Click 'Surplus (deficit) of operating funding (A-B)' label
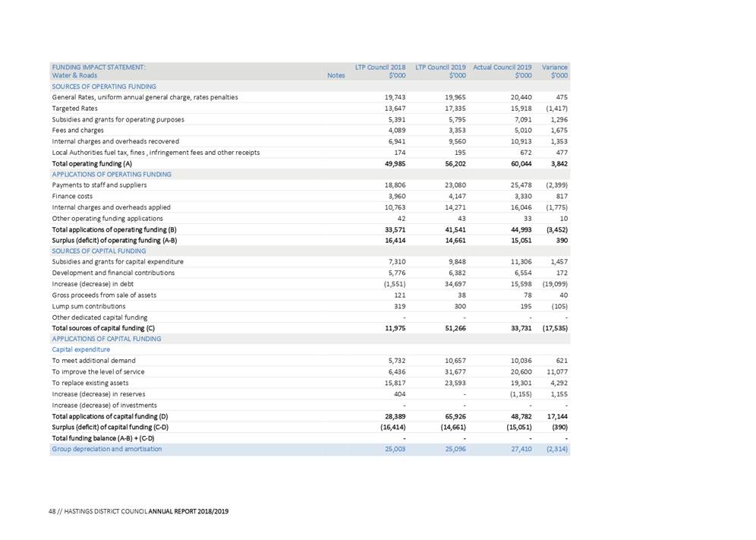Screen dimensions: 756x540 [x=115, y=240]
